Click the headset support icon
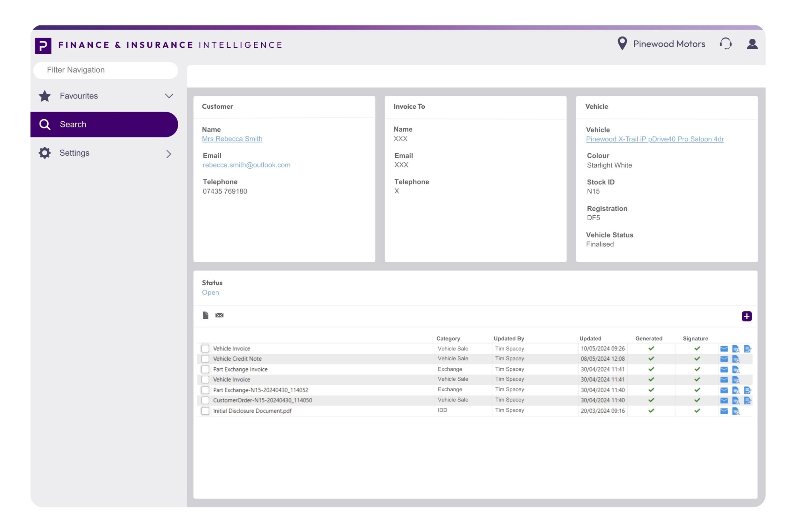Viewport: 796px width, 532px height. click(725, 44)
